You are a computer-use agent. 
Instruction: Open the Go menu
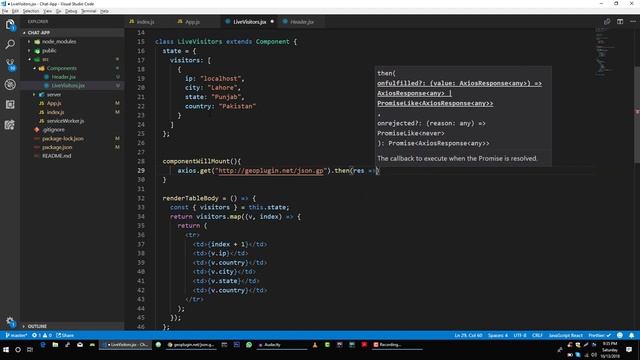(58, 11)
